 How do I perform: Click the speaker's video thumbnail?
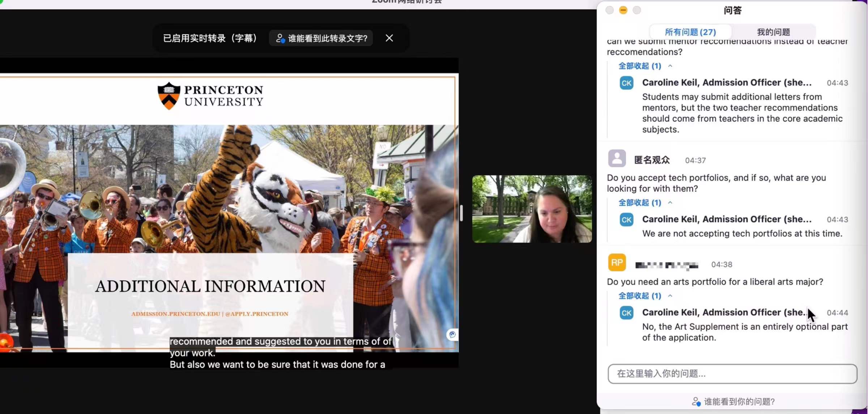coord(532,209)
